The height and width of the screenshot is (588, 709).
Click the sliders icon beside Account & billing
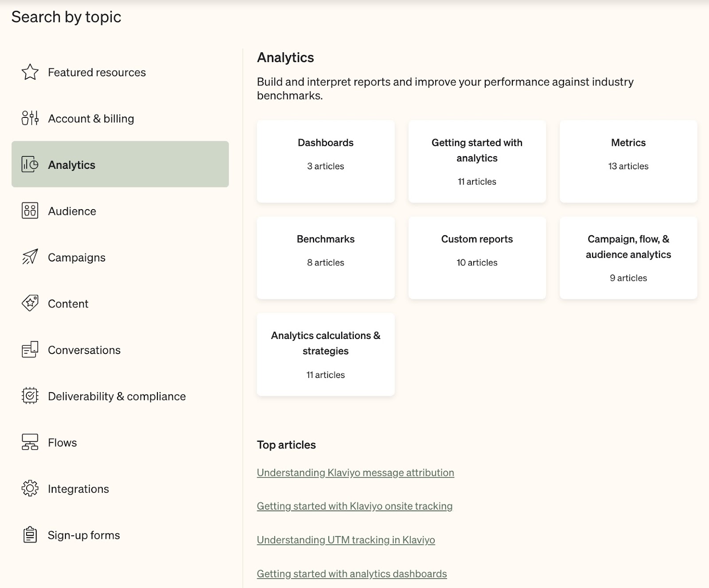point(30,118)
